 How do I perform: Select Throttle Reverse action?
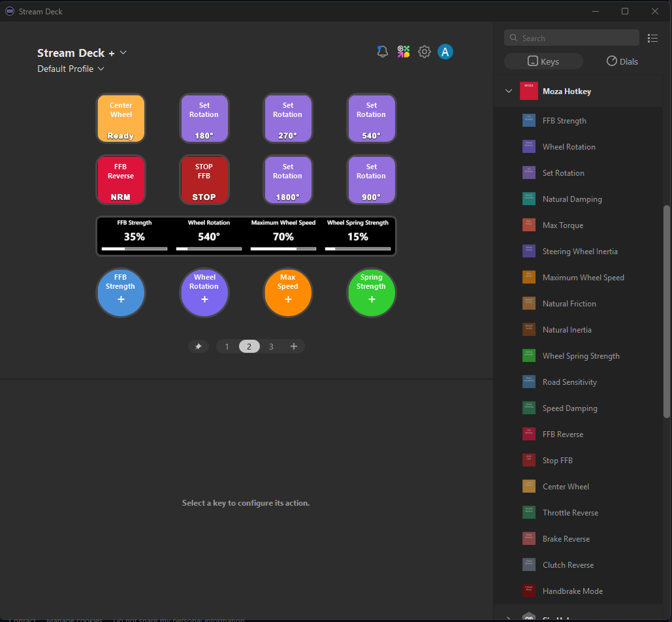[579, 513]
